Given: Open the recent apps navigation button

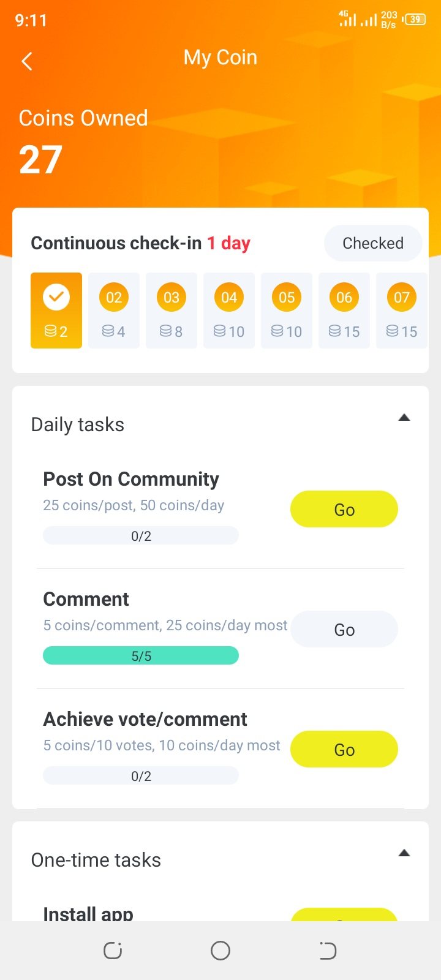Looking at the screenshot, I should pos(113,951).
